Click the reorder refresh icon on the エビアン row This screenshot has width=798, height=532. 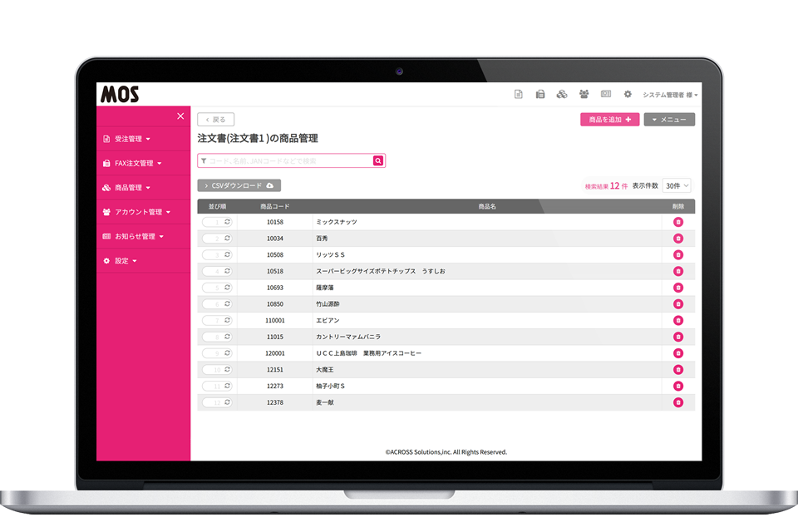click(x=226, y=320)
